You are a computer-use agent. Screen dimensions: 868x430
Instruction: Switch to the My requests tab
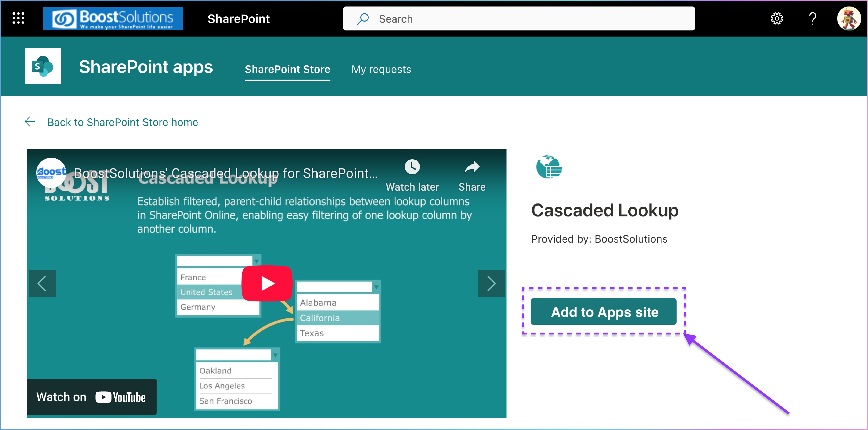click(x=381, y=69)
